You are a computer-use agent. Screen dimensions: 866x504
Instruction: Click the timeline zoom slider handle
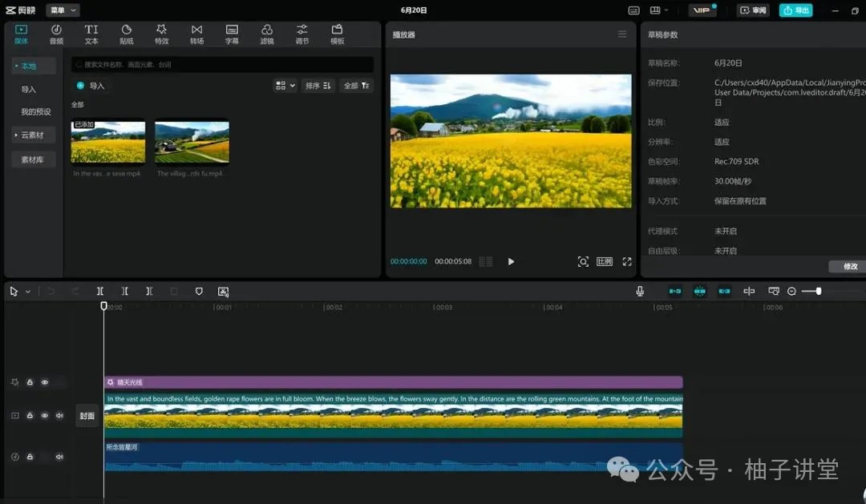[x=818, y=292]
